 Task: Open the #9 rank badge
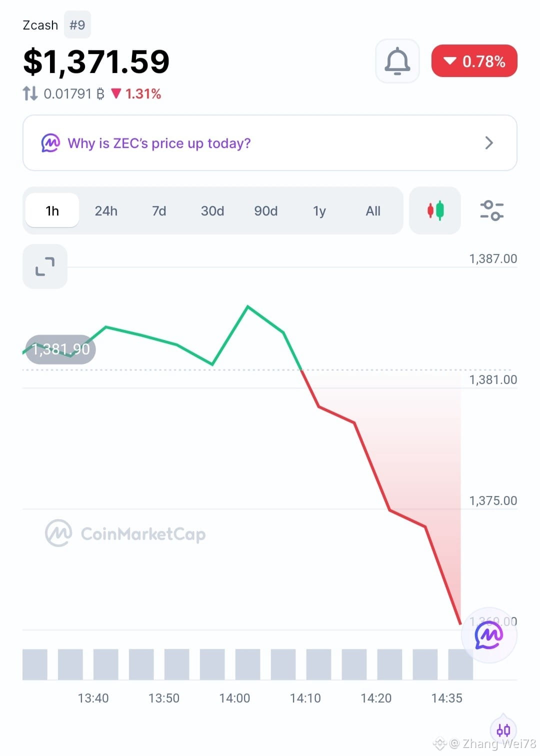[x=77, y=25]
